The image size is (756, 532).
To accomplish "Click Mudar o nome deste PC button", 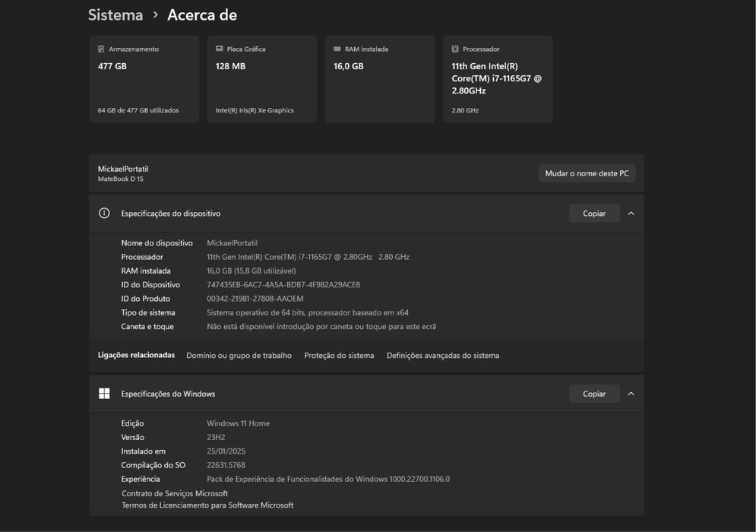I will (x=587, y=173).
